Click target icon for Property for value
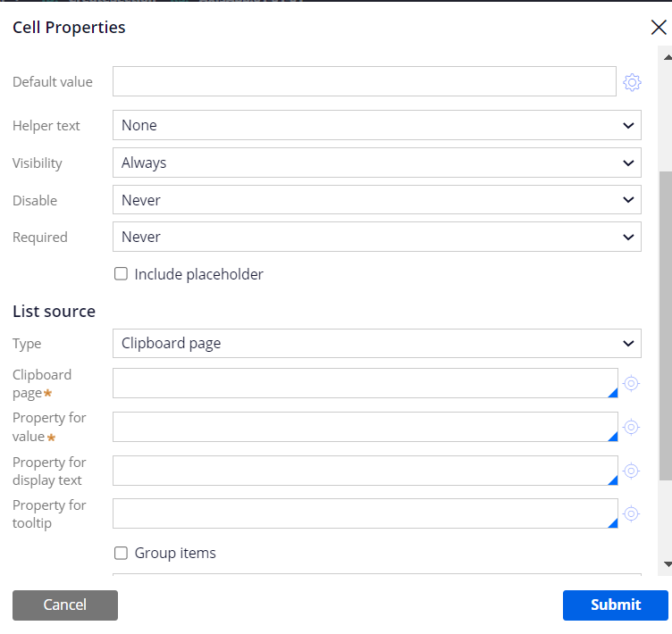This screenshot has height=634, width=672. [x=631, y=427]
